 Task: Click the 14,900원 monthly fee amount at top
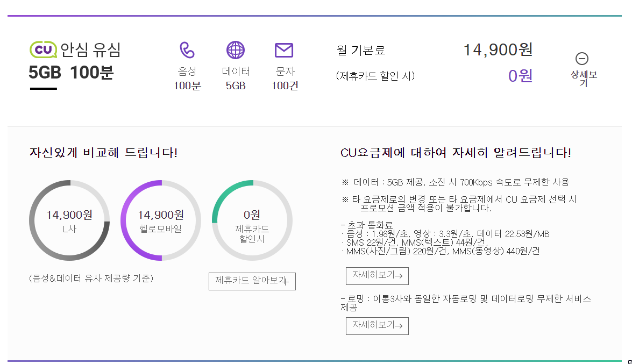(498, 50)
